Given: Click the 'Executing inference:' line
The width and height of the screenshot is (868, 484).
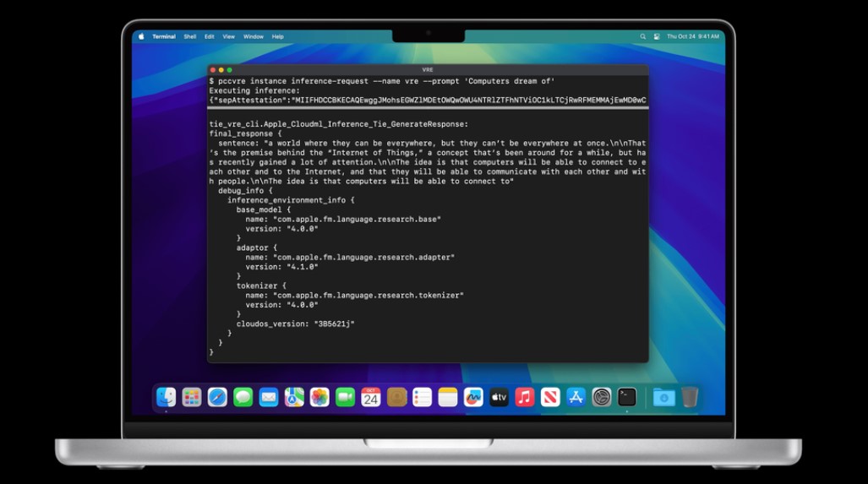Looking at the screenshot, I should pos(254,90).
